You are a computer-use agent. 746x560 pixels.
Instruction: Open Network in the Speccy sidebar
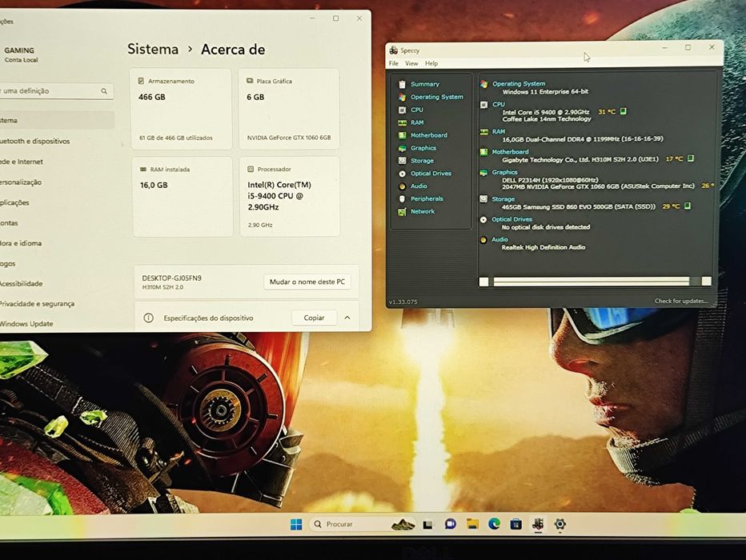423,211
